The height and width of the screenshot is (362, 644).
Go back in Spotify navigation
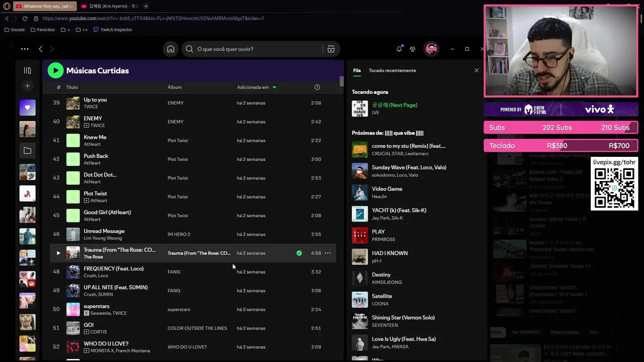point(41,49)
